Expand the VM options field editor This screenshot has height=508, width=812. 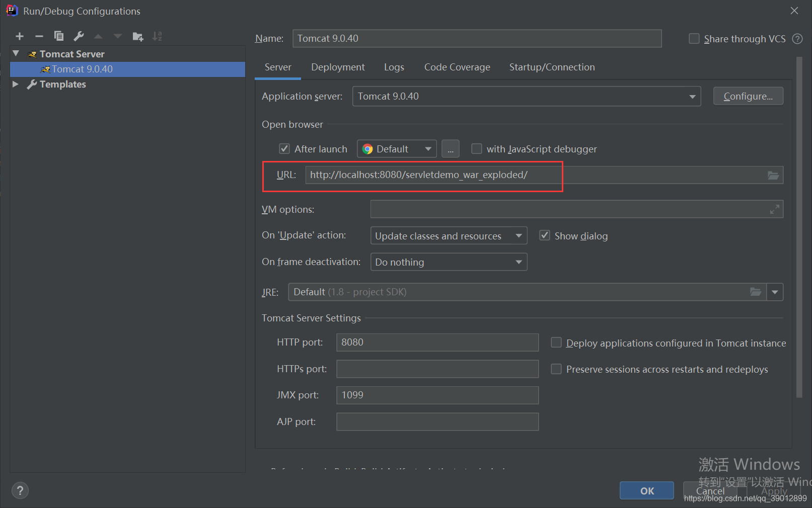[x=775, y=209]
